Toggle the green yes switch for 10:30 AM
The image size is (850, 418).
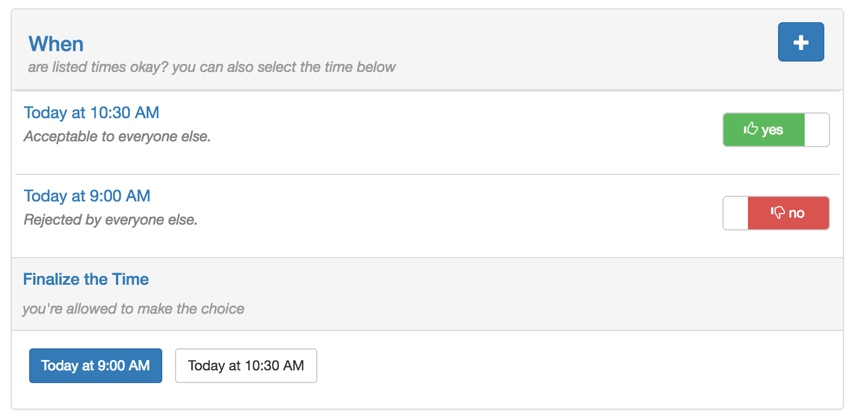[776, 130]
